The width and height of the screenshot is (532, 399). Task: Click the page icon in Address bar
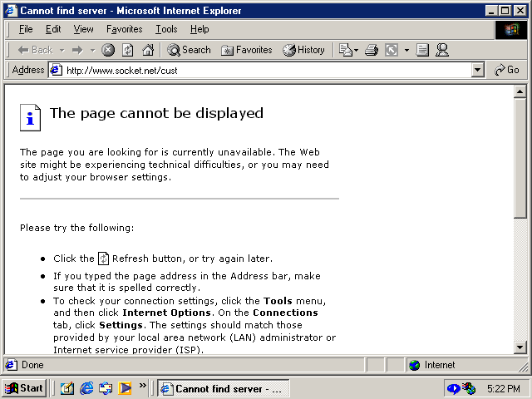(56, 70)
